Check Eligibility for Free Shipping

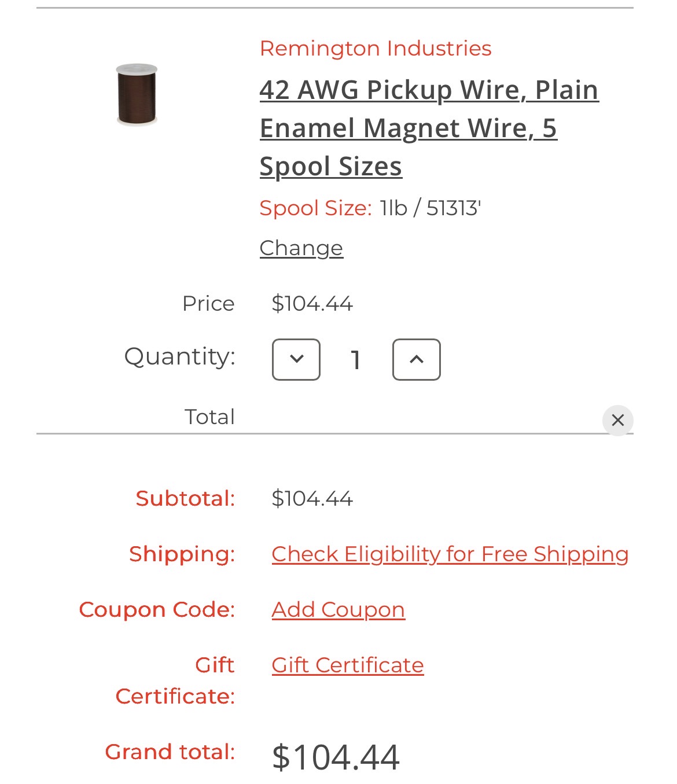450,554
